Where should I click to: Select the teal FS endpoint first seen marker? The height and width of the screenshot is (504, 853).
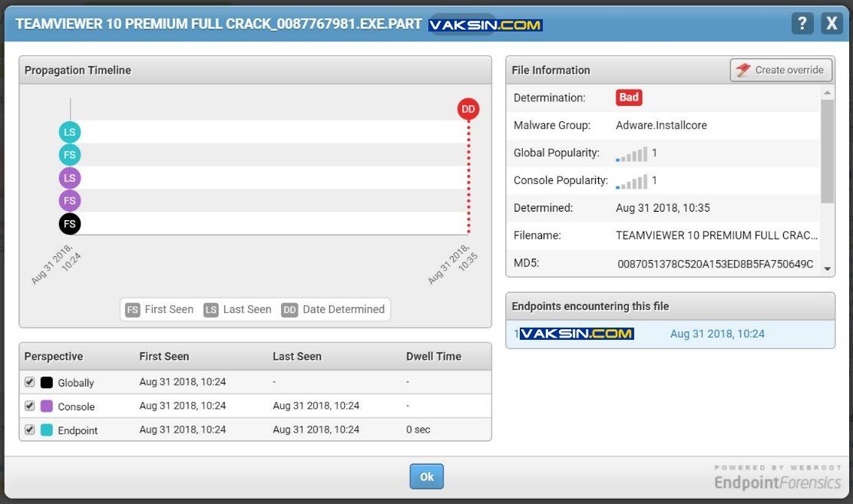click(70, 155)
